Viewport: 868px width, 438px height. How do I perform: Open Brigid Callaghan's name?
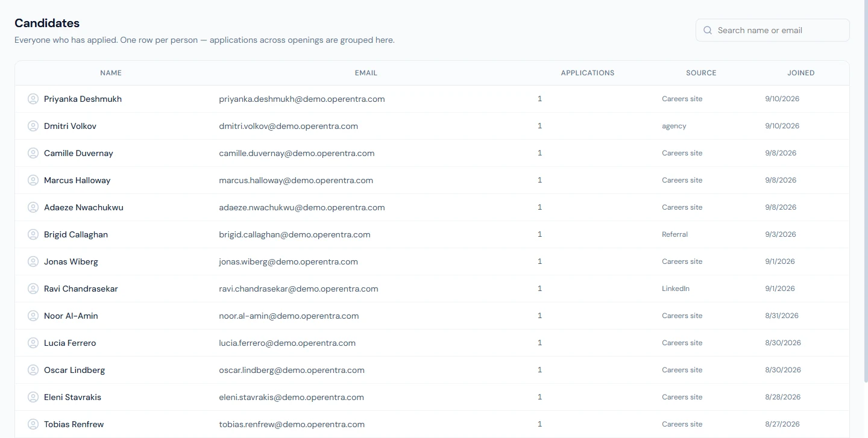(x=76, y=234)
